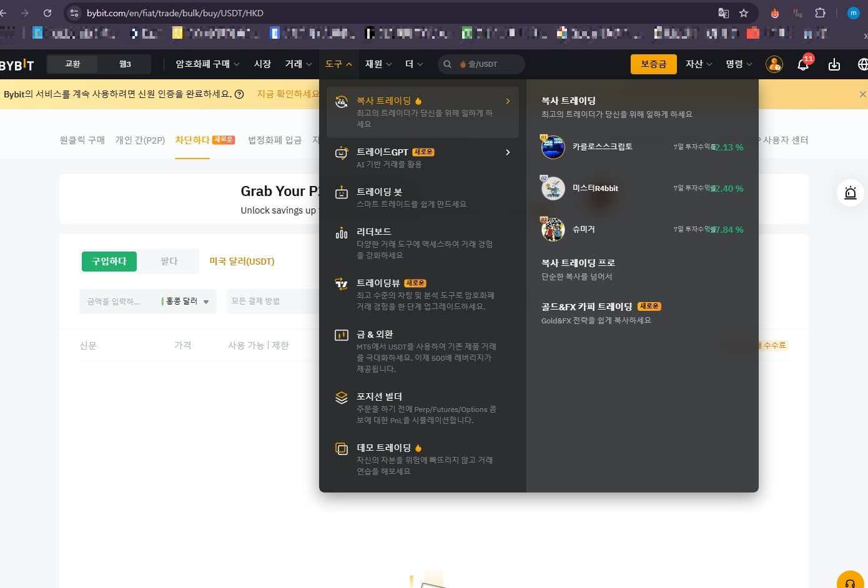Open the browser extensions puzzle icon
Image resolution: width=868 pixels, height=588 pixels.
coord(821,13)
